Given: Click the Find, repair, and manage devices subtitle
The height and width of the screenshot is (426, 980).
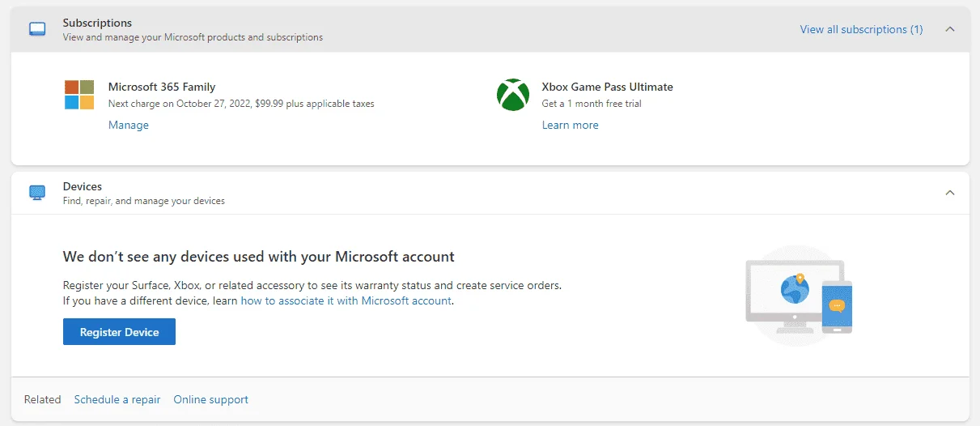Looking at the screenshot, I should click(144, 201).
